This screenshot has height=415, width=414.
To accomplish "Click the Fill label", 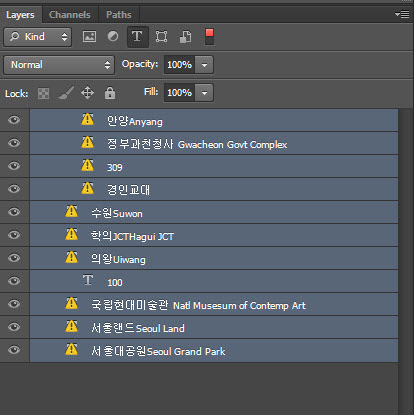I will pyautogui.click(x=151, y=92).
